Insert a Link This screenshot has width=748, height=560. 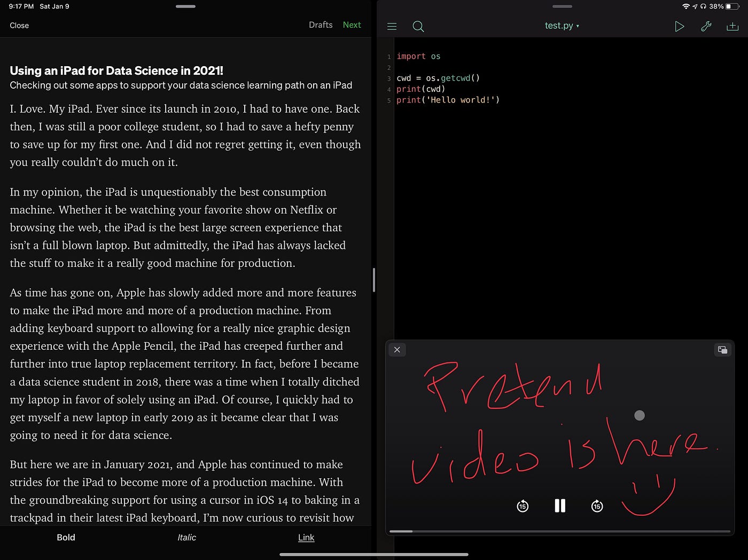[306, 538]
